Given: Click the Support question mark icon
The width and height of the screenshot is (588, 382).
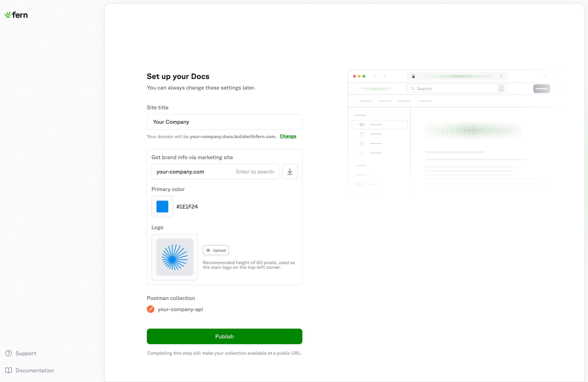Looking at the screenshot, I should (9, 353).
